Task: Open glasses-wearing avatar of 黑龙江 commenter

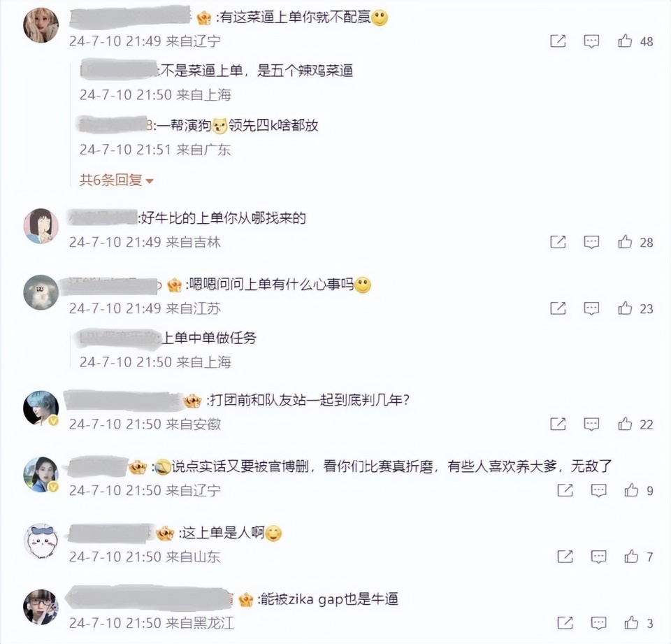Action: [x=41, y=607]
